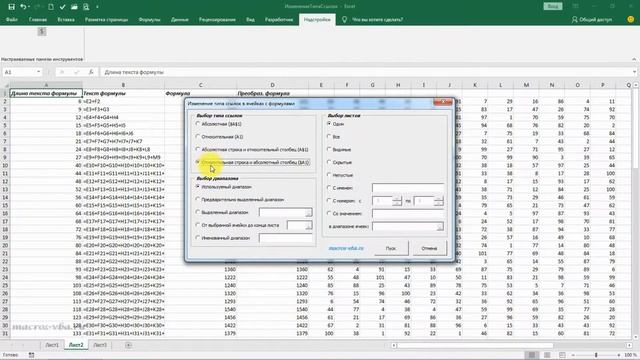Switch to the Разработчик ribbon tab
Screen dimensions: 640x360
(279, 19)
